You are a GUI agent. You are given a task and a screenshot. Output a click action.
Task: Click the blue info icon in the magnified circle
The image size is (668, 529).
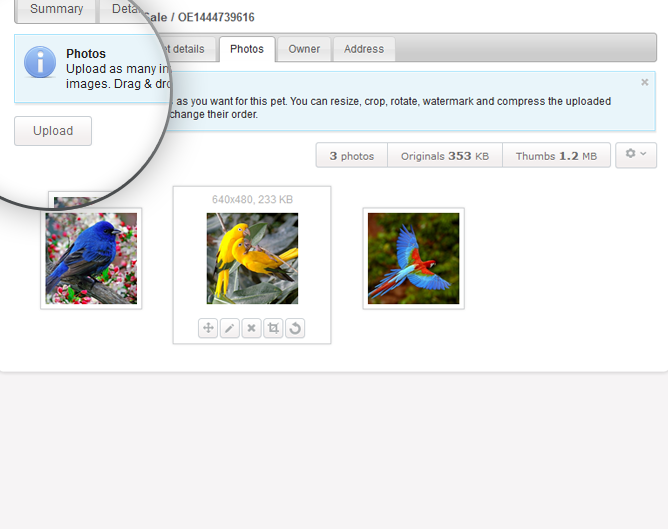tap(40, 62)
